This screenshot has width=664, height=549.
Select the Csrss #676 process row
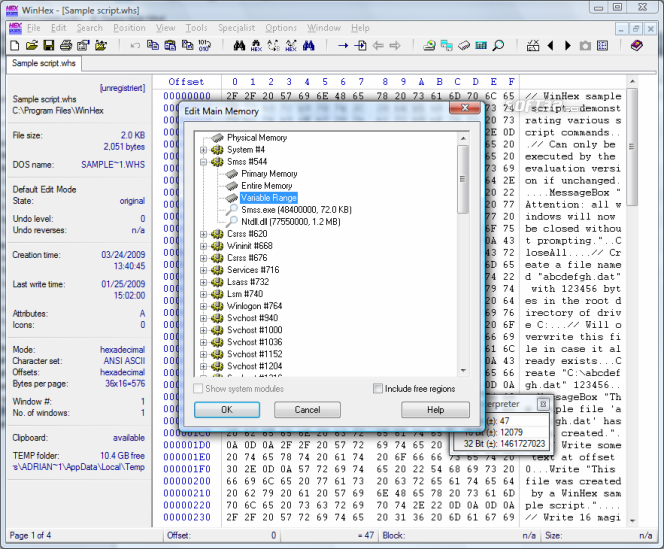[x=247, y=258]
